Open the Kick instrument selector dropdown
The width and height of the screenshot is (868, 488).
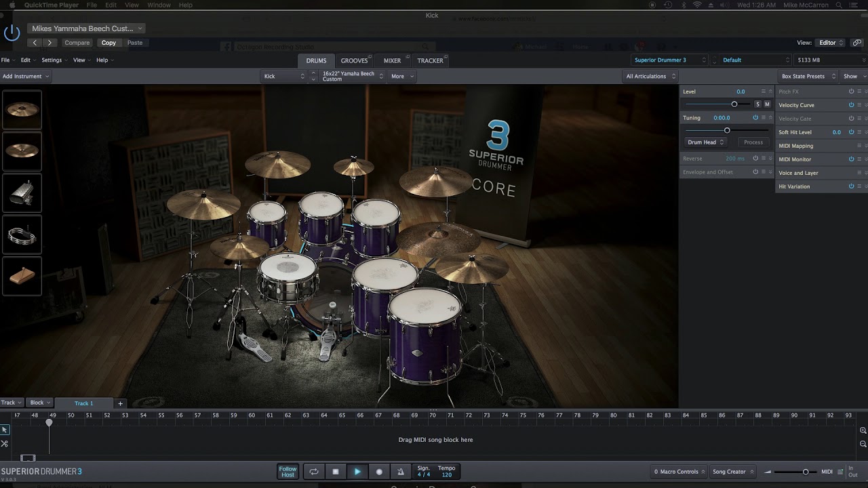tap(283, 77)
